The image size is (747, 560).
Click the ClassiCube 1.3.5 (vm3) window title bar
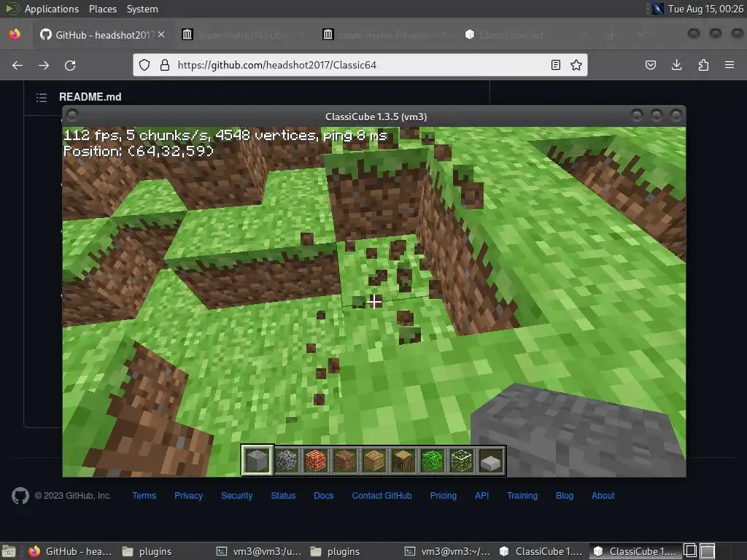pyautogui.click(x=376, y=116)
